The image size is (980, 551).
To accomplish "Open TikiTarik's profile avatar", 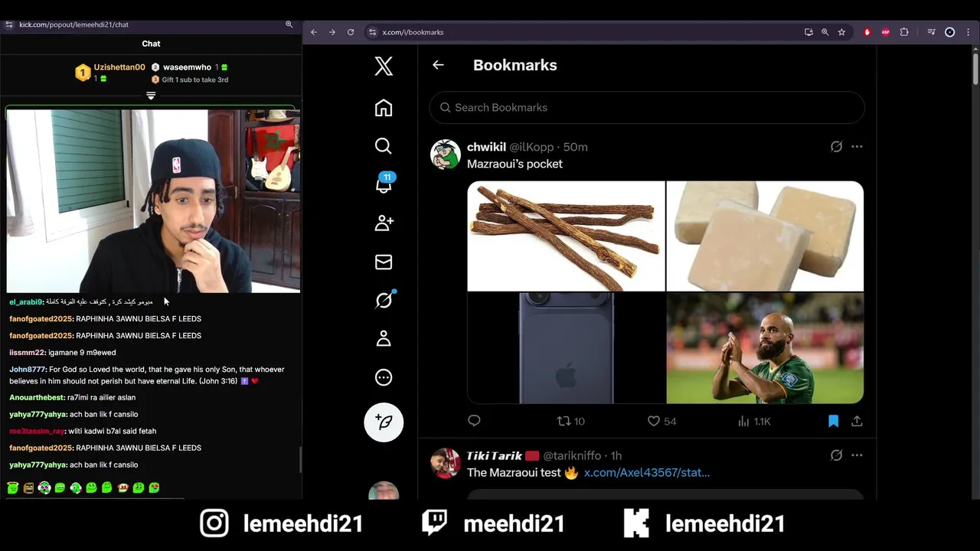I will click(x=446, y=464).
